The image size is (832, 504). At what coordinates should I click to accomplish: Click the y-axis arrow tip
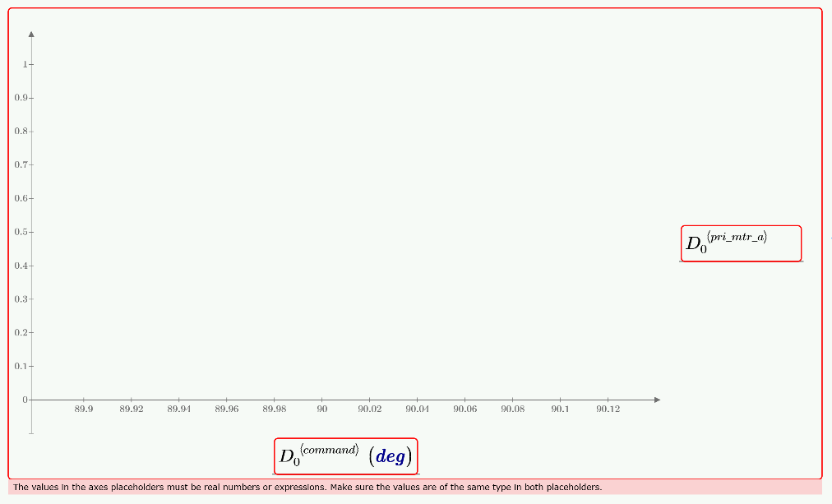(x=30, y=33)
